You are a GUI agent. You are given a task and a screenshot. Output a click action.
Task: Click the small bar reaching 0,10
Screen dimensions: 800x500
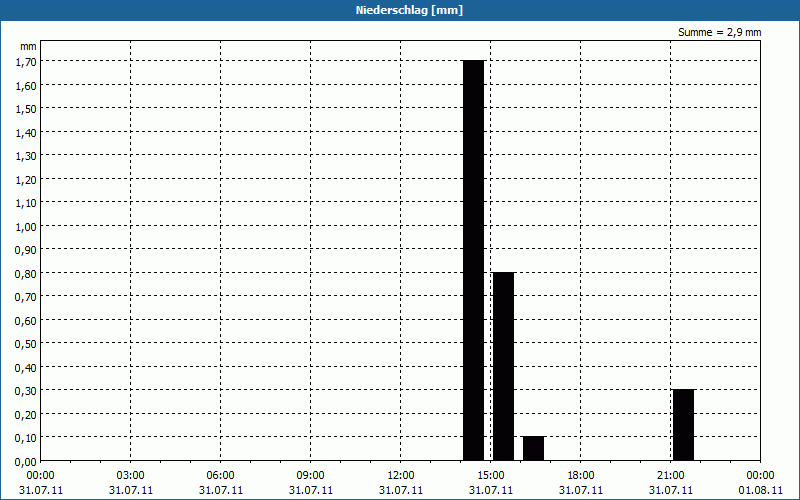click(x=534, y=448)
